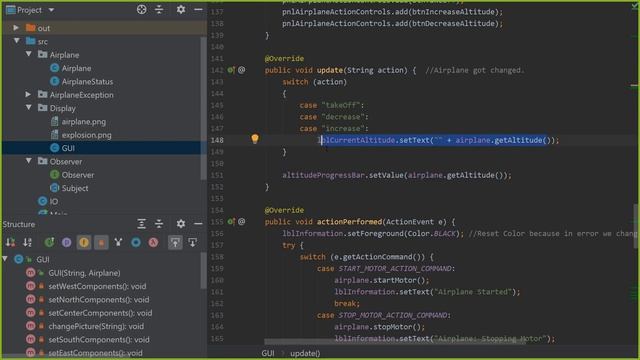Hide the Project panel with minus icon
The image size is (640, 360).
pos(198,9)
